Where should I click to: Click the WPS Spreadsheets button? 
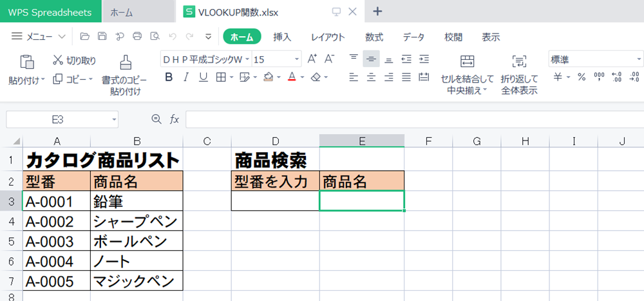pyautogui.click(x=50, y=12)
